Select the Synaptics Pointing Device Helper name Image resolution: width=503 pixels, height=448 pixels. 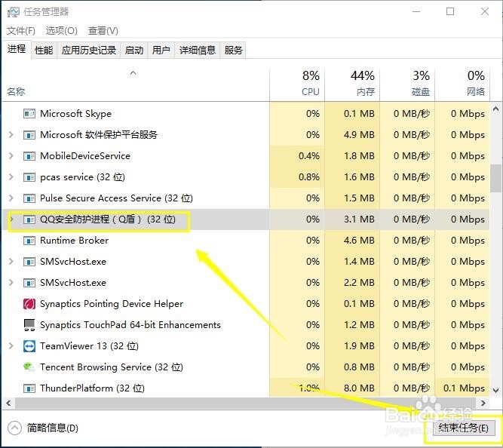pyautogui.click(x=112, y=304)
